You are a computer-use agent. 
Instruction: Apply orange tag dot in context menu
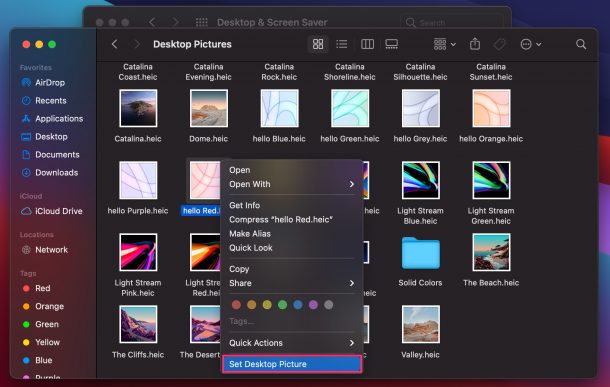[x=252, y=305]
